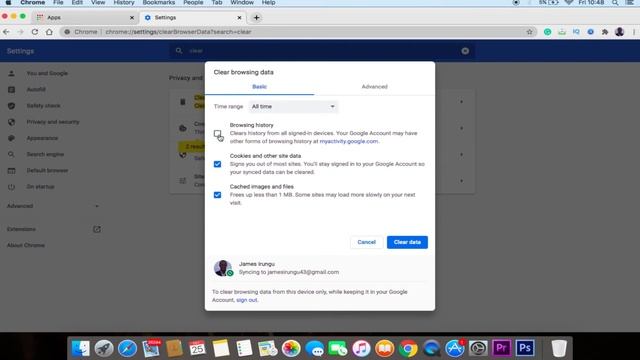Open Autofill settings section
This screenshot has height=360, width=640.
[x=36, y=89]
